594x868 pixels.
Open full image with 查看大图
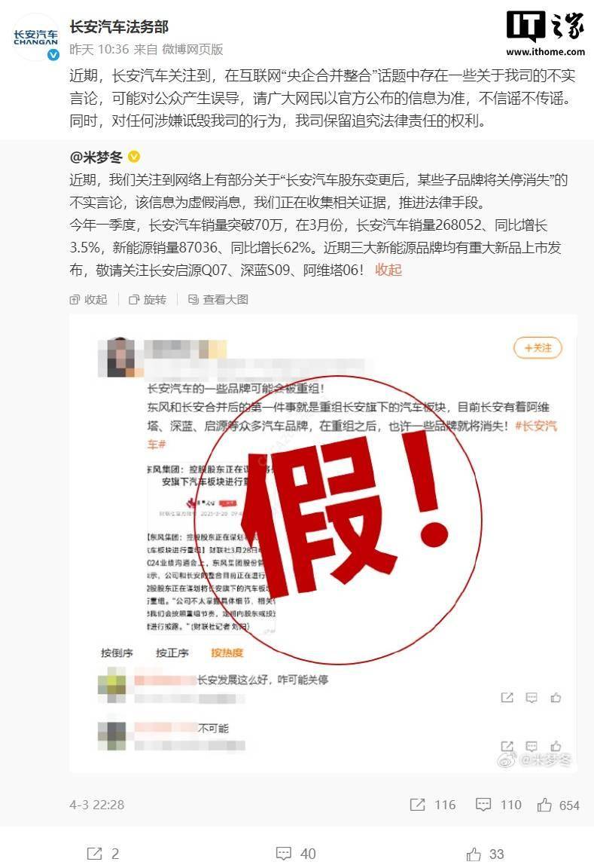[x=218, y=299]
